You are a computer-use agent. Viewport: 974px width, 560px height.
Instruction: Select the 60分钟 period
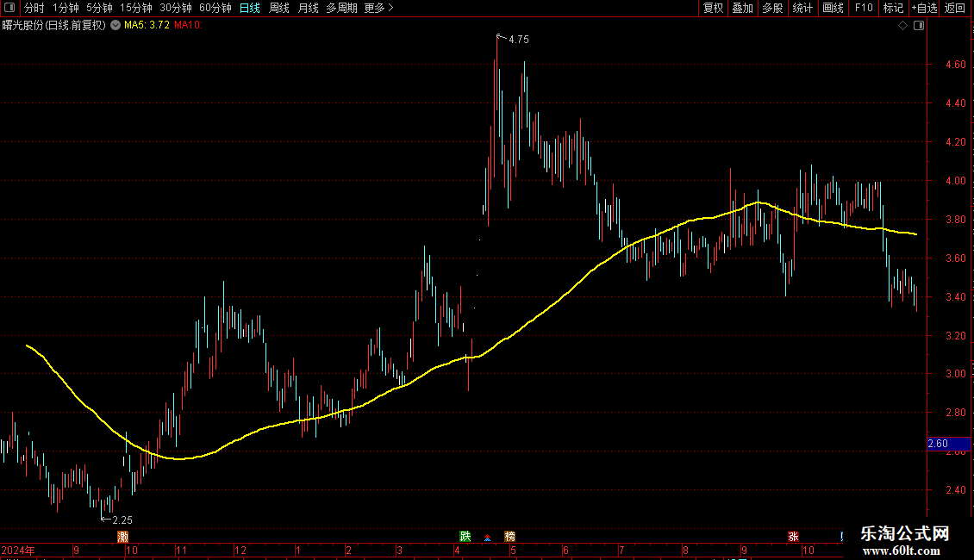[x=215, y=8]
